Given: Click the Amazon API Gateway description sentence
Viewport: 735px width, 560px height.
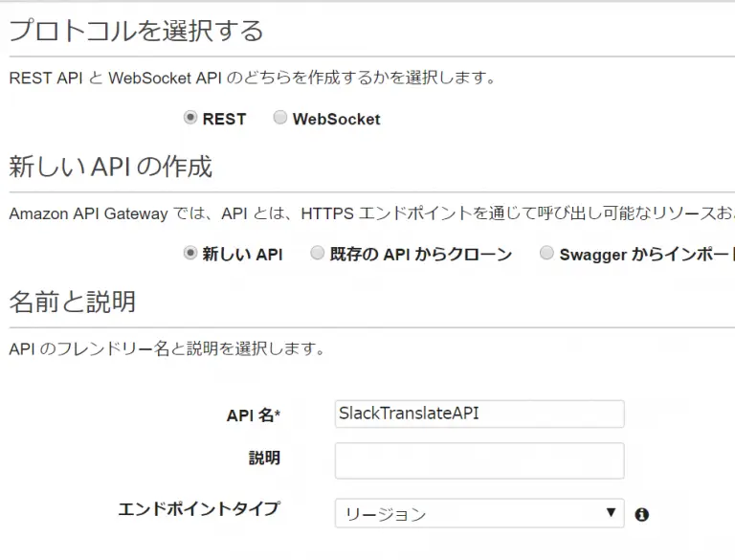Looking at the screenshot, I should (x=371, y=213).
